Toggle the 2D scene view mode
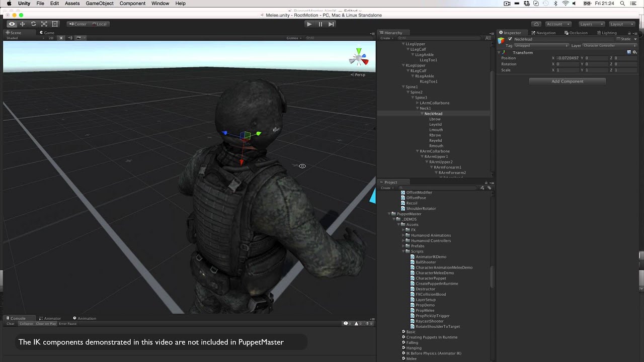This screenshot has height=362, width=644. [51, 38]
